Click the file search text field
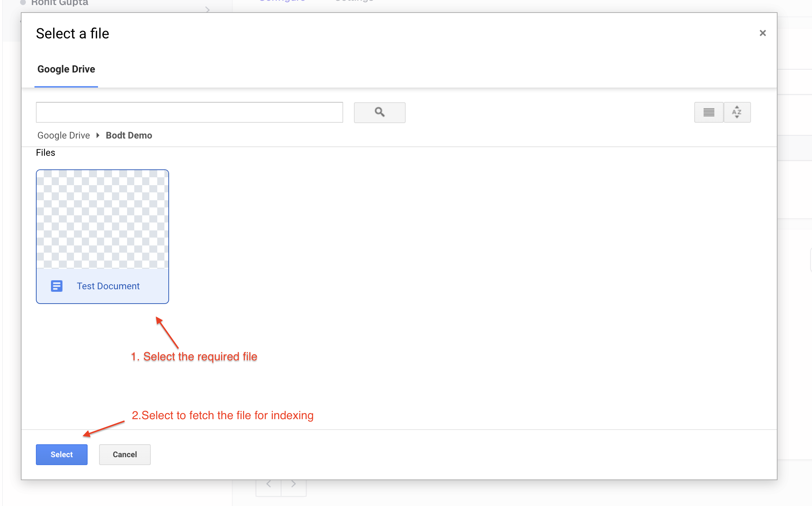 [189, 112]
